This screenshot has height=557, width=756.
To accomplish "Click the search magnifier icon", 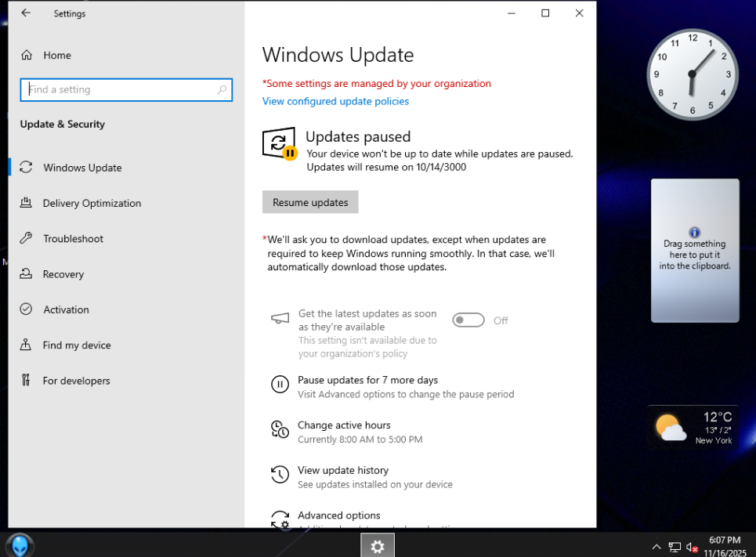I will (x=222, y=90).
